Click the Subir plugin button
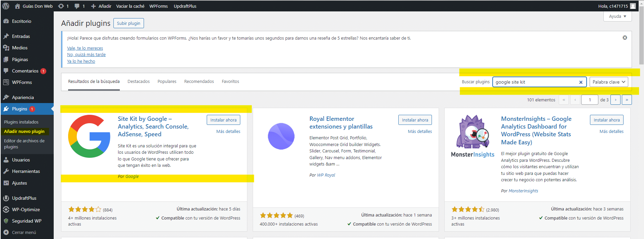Viewport: 644px width, 239px height. (129, 23)
